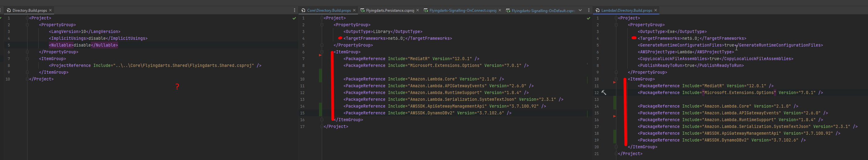Click the MediatR PackageReference in the middle pane
Viewport: 868px width, 160px height.
(411, 59)
